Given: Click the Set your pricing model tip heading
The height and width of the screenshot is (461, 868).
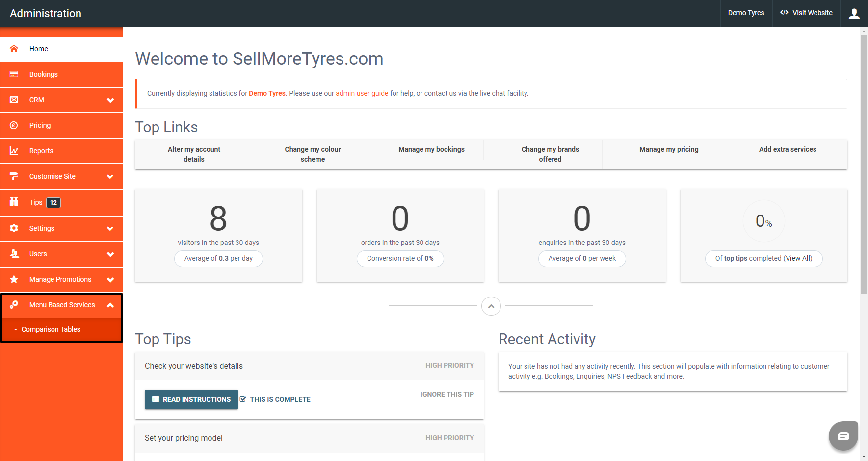Looking at the screenshot, I should [x=184, y=438].
